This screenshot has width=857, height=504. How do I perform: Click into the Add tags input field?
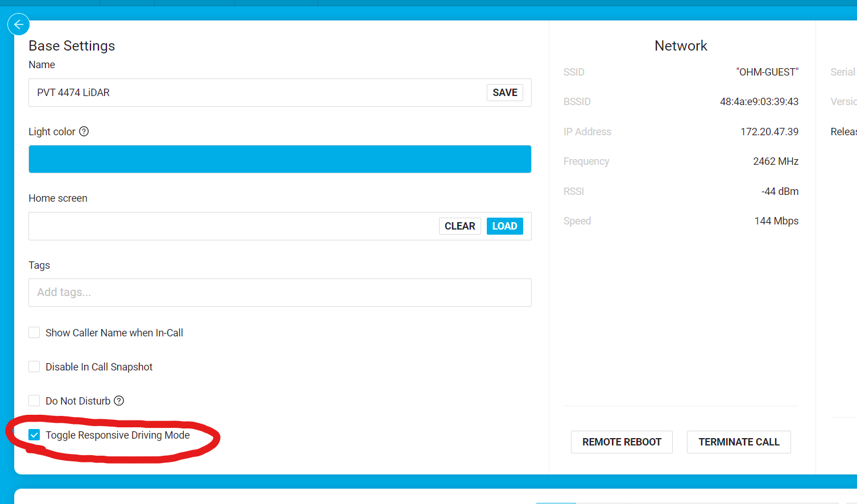pyautogui.click(x=280, y=293)
